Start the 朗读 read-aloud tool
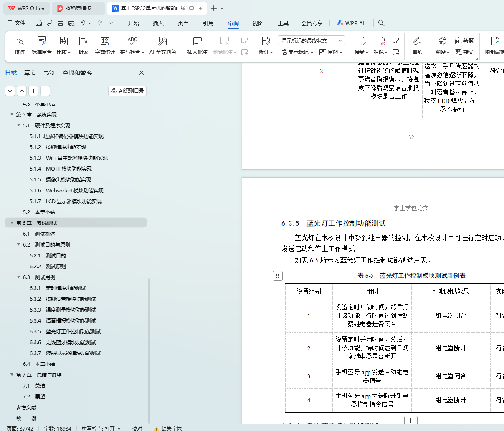The image size is (504, 431). click(83, 45)
